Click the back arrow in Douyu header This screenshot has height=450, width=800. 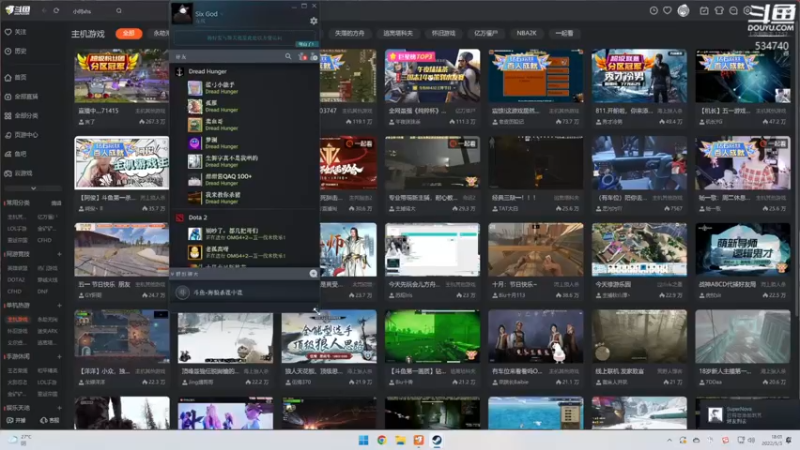pos(44,10)
